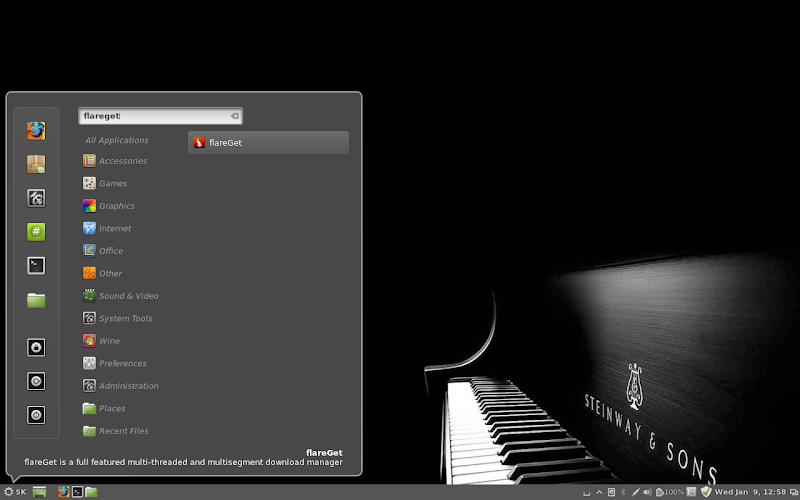The image size is (800, 500).
Task: Open the System Tools category
Action: [117, 318]
